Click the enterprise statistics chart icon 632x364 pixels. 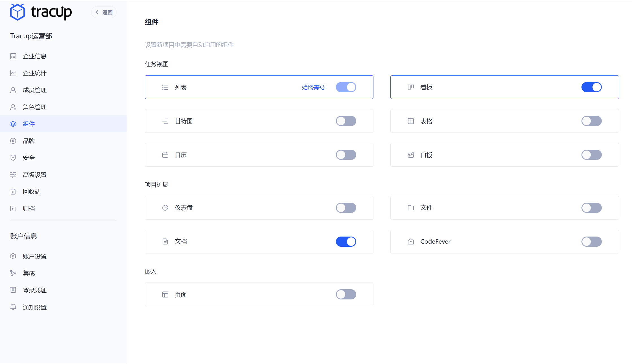click(x=13, y=73)
